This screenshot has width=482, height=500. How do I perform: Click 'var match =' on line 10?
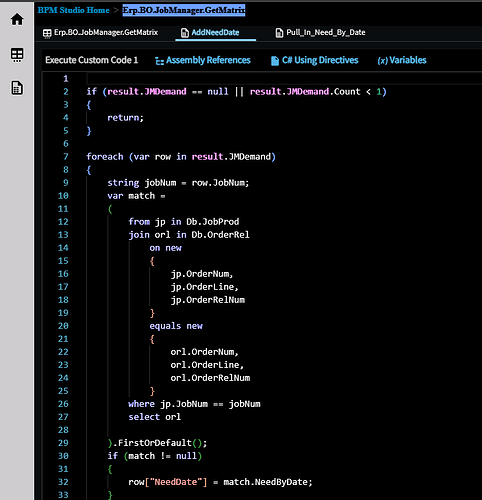tap(136, 196)
